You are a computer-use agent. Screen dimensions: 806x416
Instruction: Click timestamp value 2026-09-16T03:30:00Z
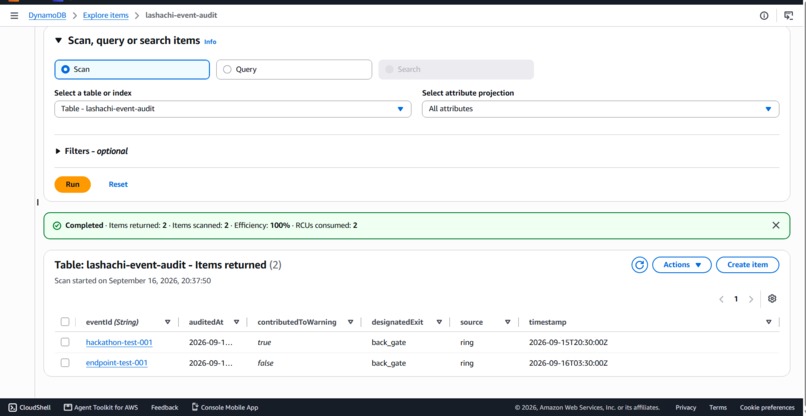tap(569, 363)
